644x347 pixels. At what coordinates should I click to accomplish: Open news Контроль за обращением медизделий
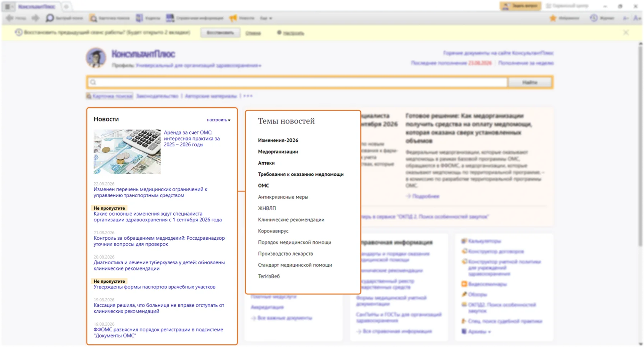coord(159,241)
